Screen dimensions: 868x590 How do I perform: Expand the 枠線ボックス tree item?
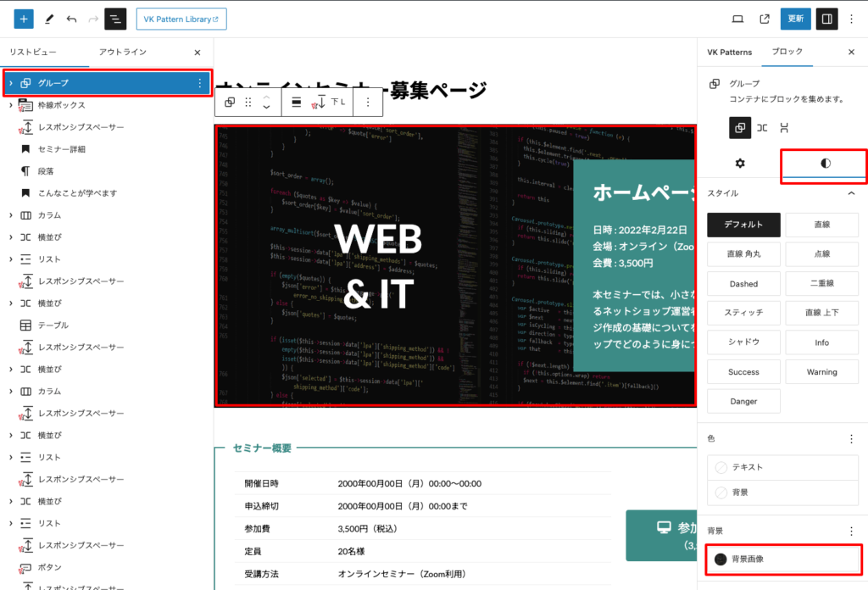click(x=10, y=105)
